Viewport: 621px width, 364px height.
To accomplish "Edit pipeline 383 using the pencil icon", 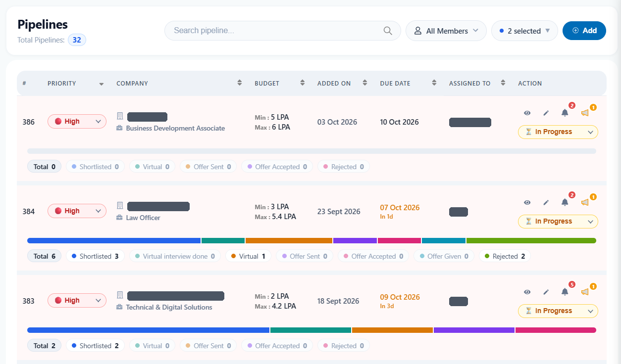I will pyautogui.click(x=546, y=292).
